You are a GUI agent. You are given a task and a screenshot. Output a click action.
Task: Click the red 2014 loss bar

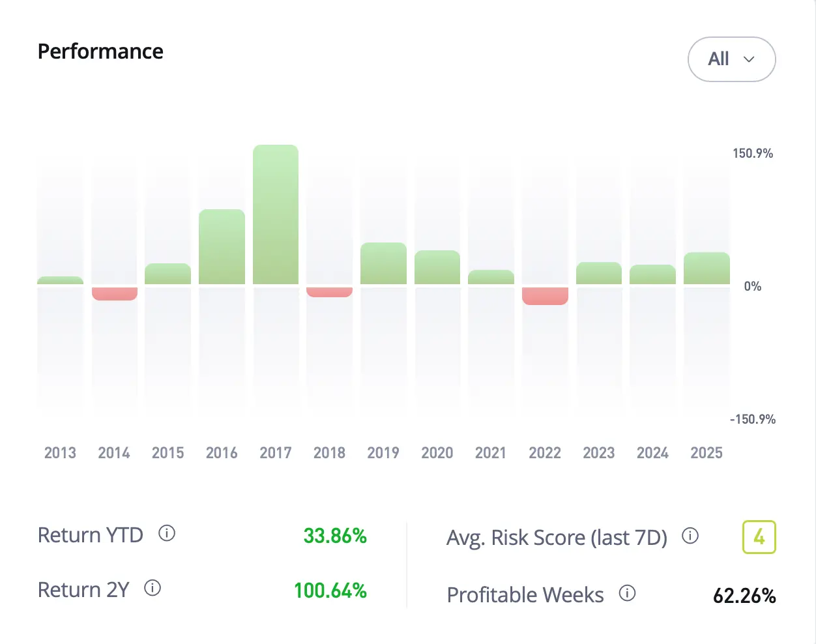point(115,293)
